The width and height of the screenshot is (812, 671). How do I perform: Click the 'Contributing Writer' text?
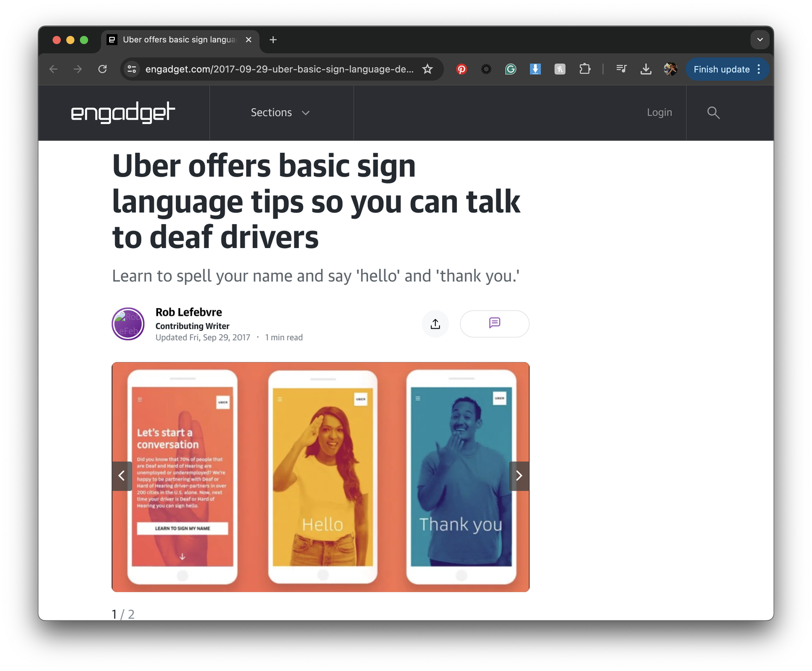pos(192,326)
